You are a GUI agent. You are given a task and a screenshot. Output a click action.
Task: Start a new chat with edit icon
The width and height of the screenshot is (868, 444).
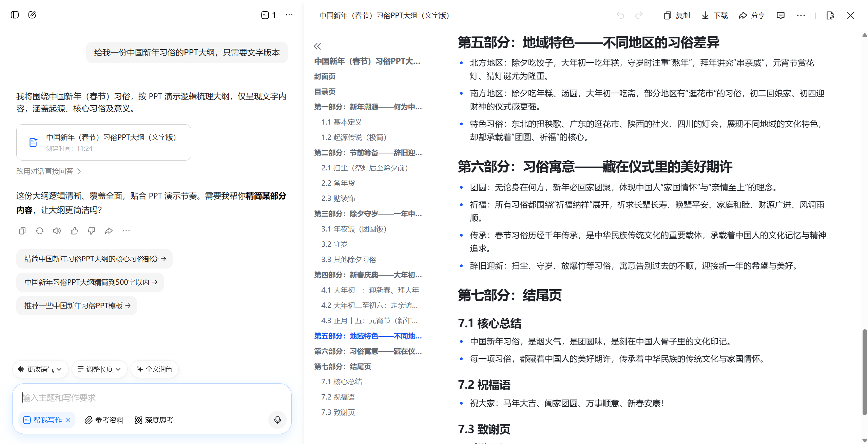(x=32, y=15)
